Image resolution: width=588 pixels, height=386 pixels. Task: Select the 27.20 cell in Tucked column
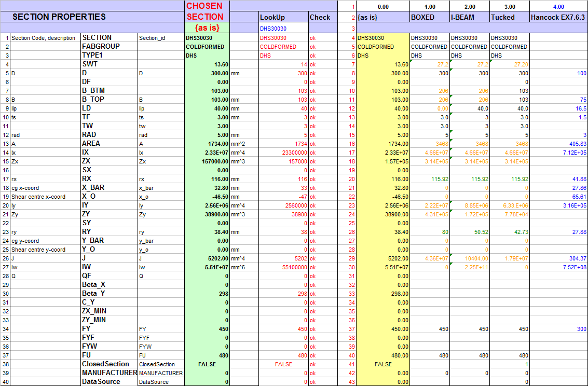pyautogui.click(x=510, y=64)
